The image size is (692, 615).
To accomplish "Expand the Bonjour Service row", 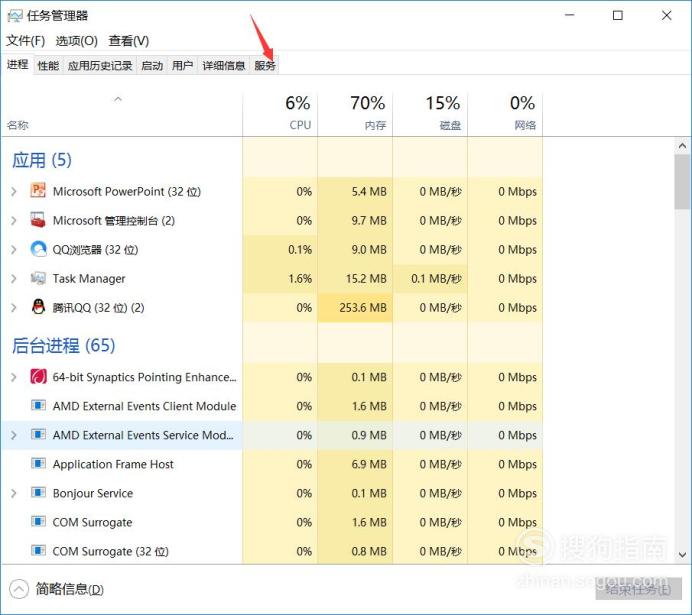I will coord(14,493).
